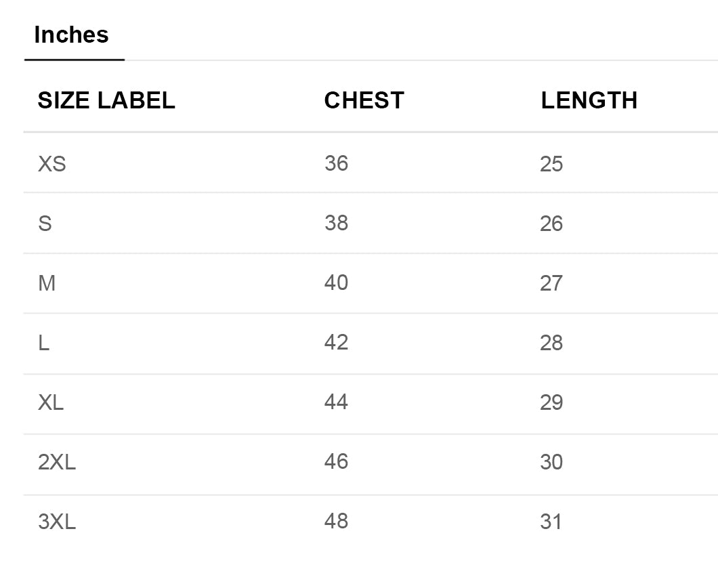Select the S size row label
This screenshot has width=718, height=588.
tap(45, 224)
